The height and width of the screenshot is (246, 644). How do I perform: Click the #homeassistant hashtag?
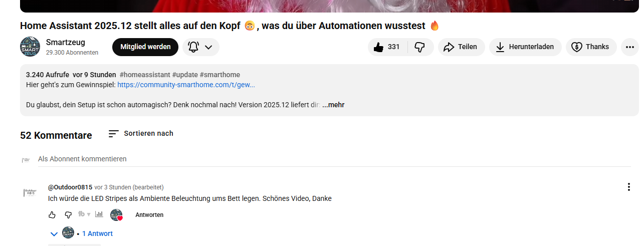coord(144,75)
